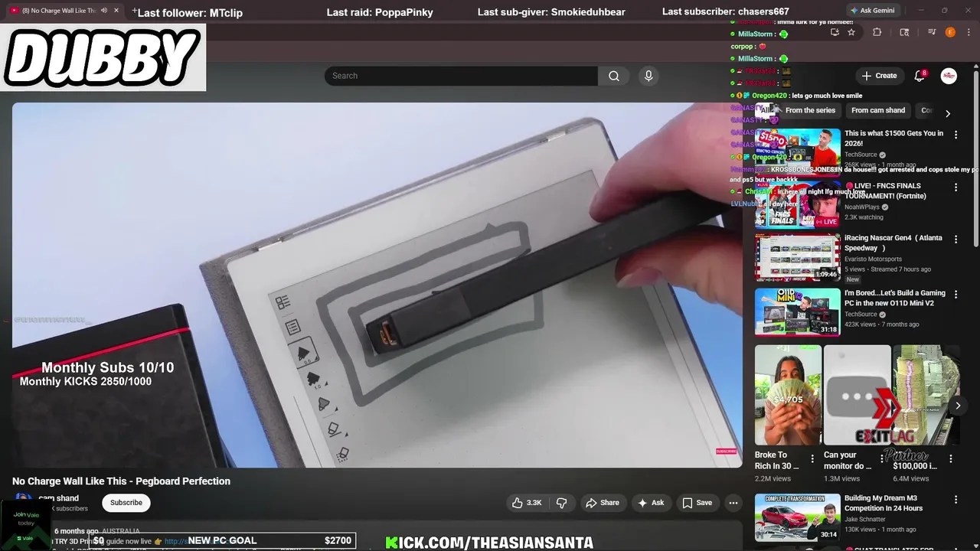Open browser extensions puzzle icon
The height and width of the screenshot is (551, 980).
877,32
